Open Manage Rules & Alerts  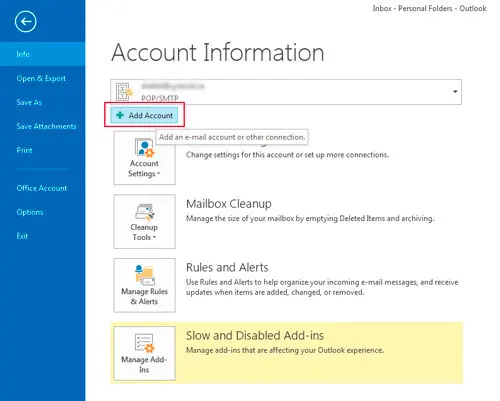(144, 285)
